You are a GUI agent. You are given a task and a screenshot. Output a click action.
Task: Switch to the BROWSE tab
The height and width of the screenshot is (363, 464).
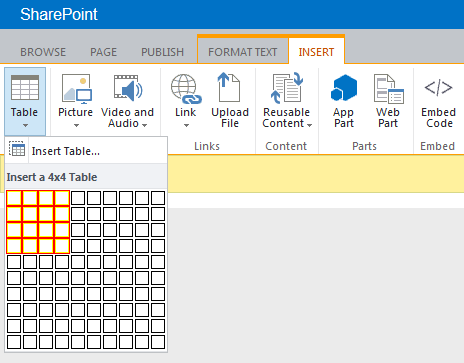(43, 52)
